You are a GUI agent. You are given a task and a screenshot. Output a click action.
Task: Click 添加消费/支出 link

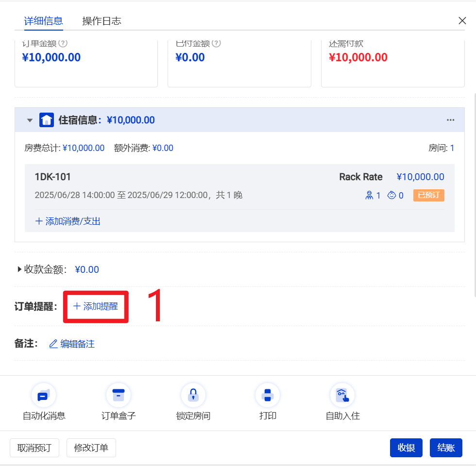pos(68,221)
